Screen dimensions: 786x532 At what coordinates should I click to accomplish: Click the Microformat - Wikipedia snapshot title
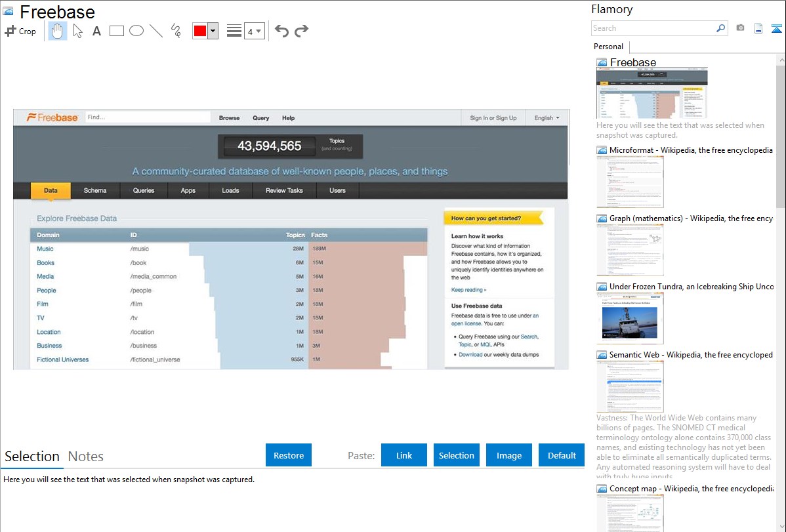691,150
